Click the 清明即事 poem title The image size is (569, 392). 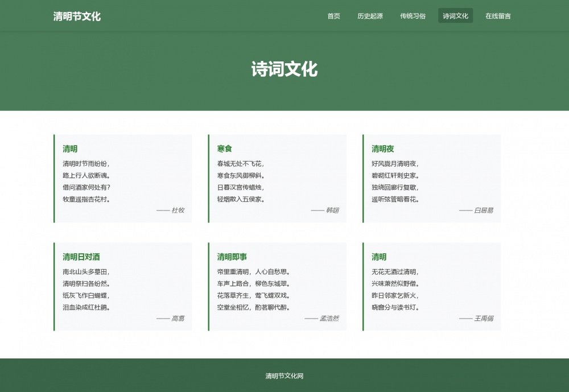point(232,257)
